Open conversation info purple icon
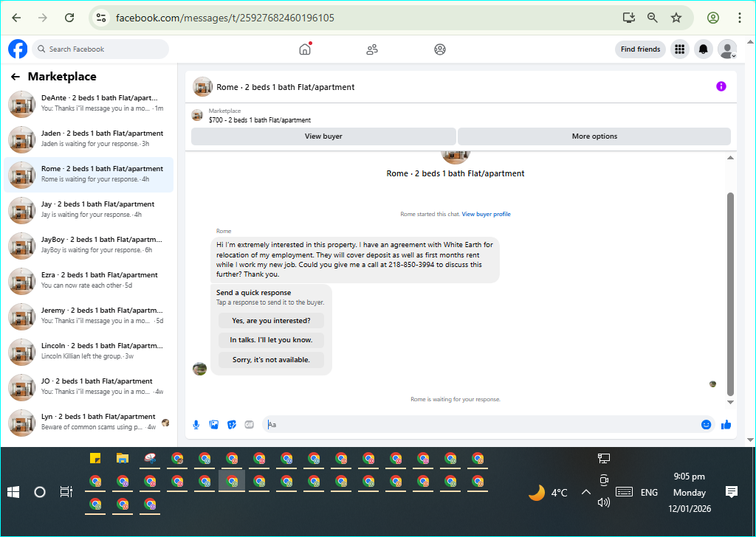 tap(721, 87)
